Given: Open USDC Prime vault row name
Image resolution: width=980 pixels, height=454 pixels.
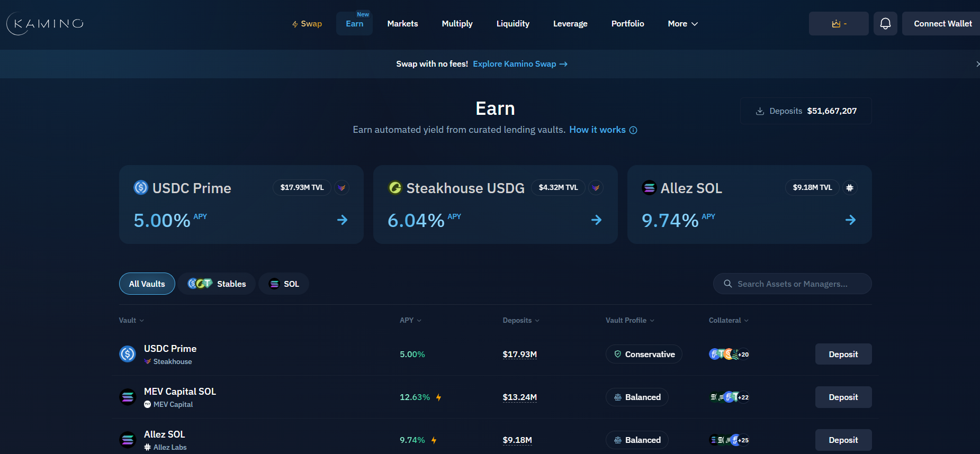Looking at the screenshot, I should point(170,349).
